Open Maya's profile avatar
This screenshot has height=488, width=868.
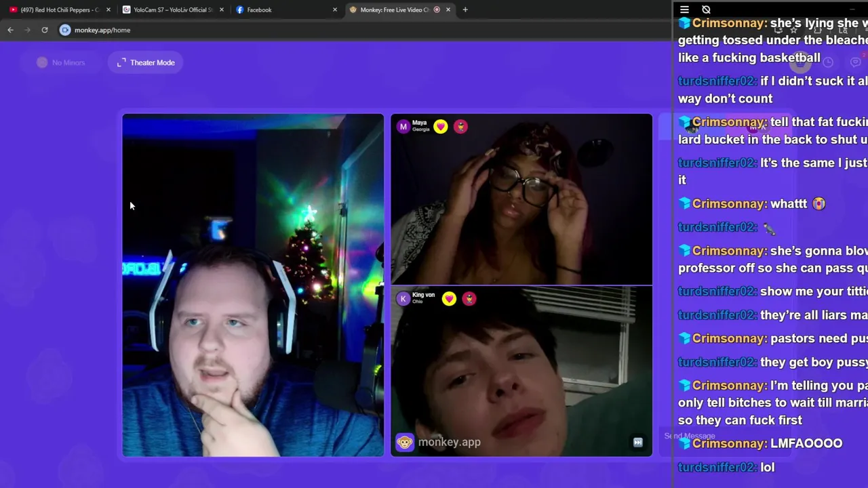tap(403, 127)
